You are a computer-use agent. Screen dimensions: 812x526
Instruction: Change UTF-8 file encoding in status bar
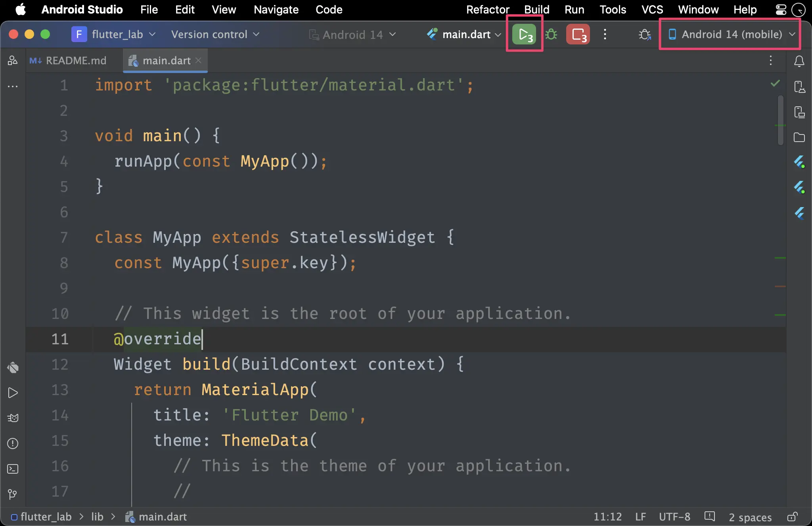(x=674, y=516)
